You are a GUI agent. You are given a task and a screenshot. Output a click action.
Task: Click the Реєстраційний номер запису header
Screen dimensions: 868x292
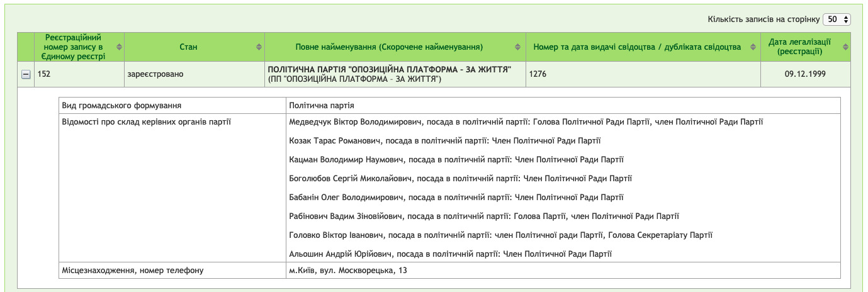click(79, 47)
